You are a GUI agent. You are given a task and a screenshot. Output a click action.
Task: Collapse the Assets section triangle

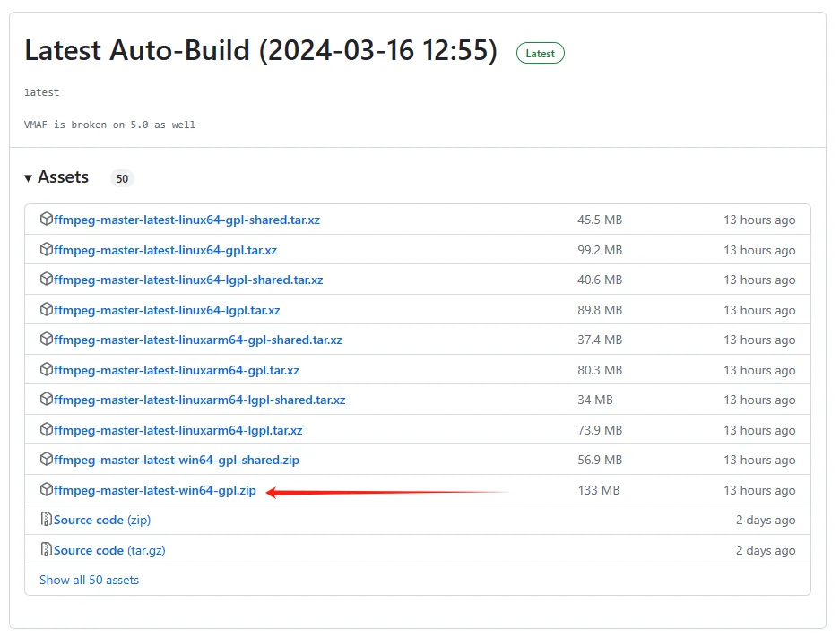coord(29,178)
